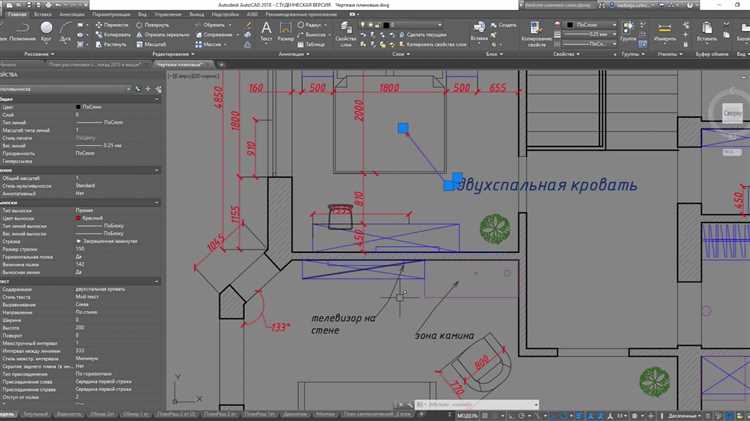
Task: Open the object type dropdown in Properties panel
Action: pyautogui.click(x=65, y=89)
